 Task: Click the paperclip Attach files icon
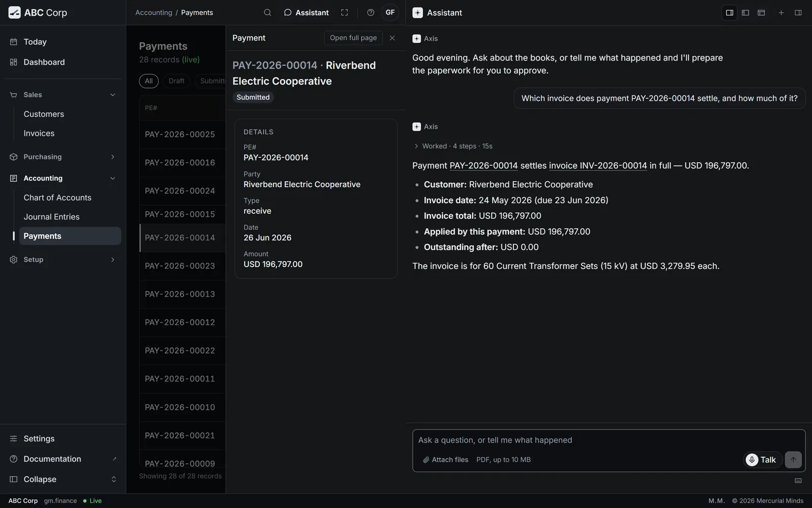click(x=426, y=460)
